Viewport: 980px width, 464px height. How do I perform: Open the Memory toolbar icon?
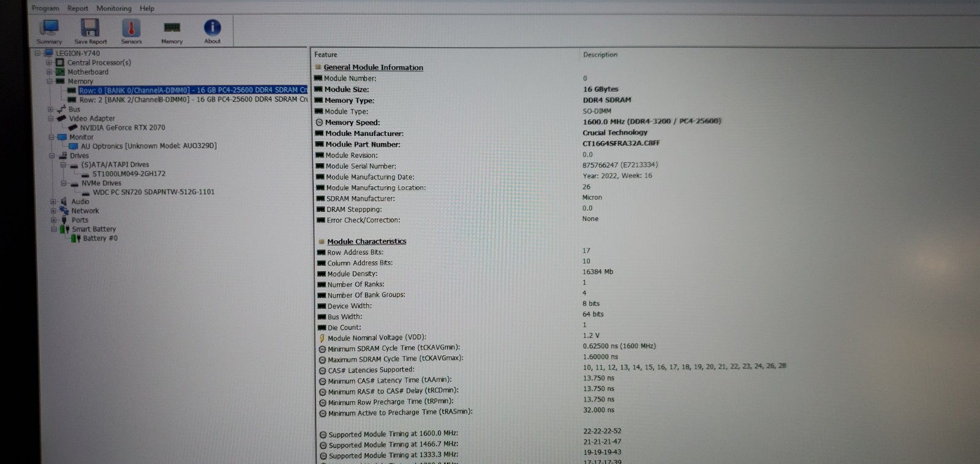172,31
